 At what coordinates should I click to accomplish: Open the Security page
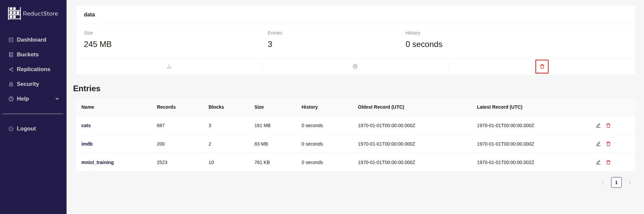pyautogui.click(x=28, y=84)
